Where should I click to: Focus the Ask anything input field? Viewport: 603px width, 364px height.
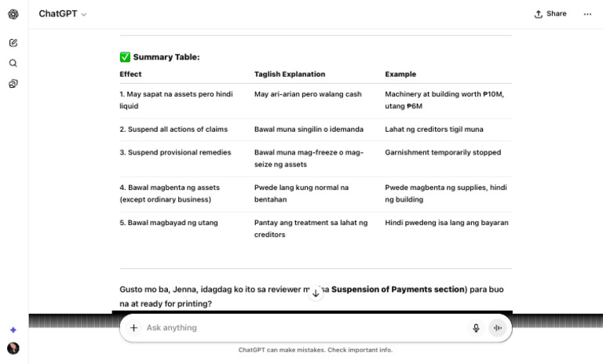tap(304, 328)
